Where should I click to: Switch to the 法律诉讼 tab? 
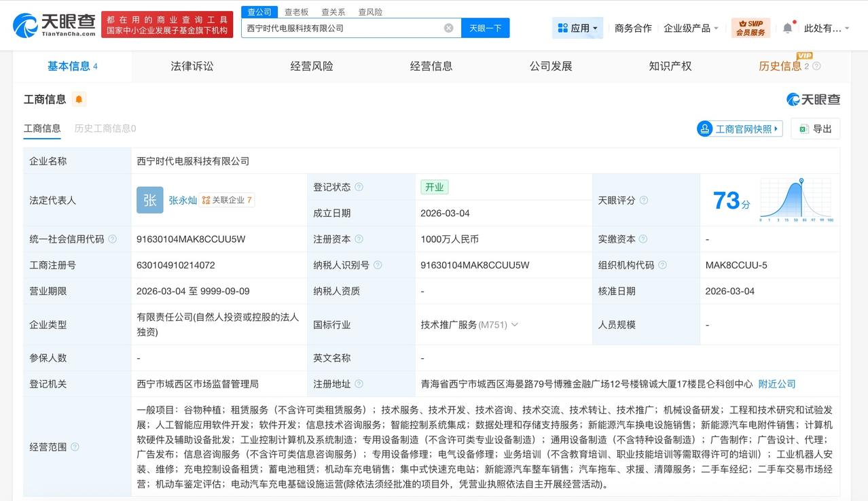192,66
